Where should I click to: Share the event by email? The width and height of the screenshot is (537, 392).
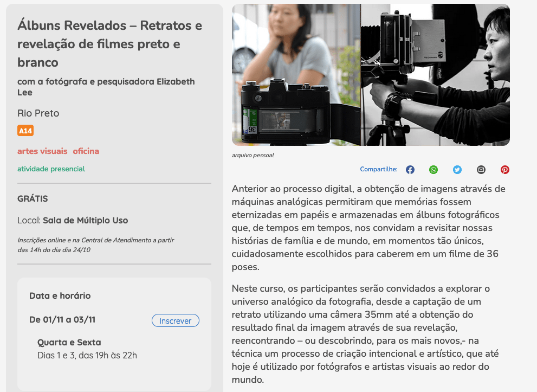[x=481, y=170]
